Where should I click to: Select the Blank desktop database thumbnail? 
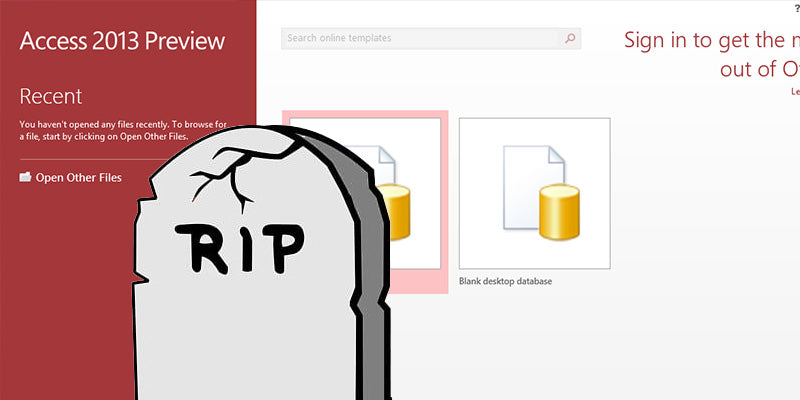tap(534, 193)
